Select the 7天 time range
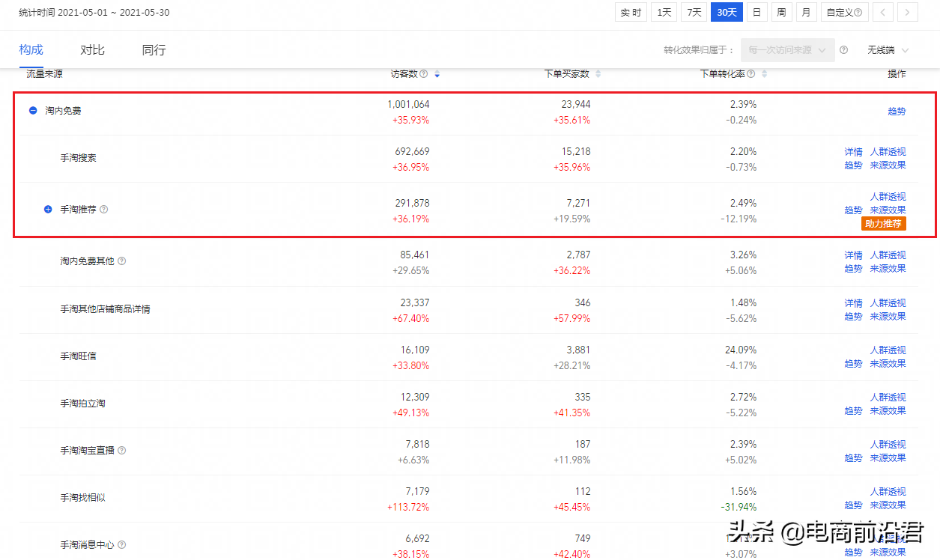 [x=694, y=12]
